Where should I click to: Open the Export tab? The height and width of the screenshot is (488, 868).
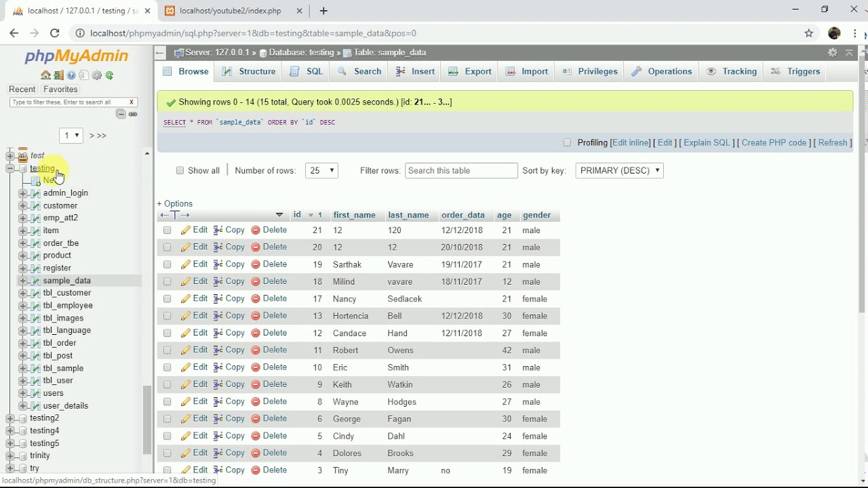pyautogui.click(x=470, y=71)
